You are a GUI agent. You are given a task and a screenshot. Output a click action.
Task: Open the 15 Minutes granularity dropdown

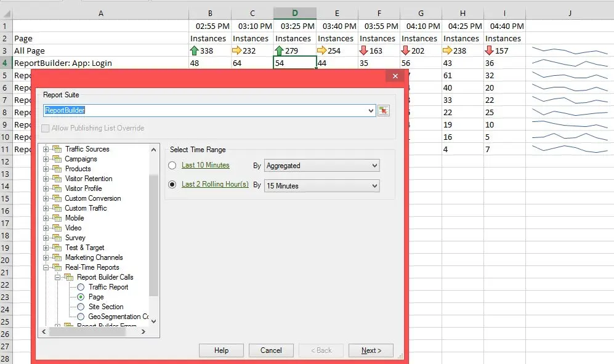click(x=374, y=185)
